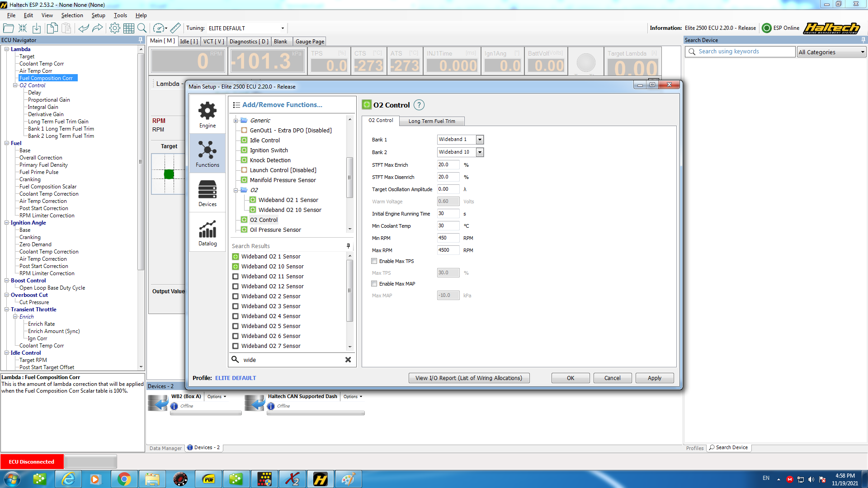Click the table grid toolbar icon

tap(129, 28)
